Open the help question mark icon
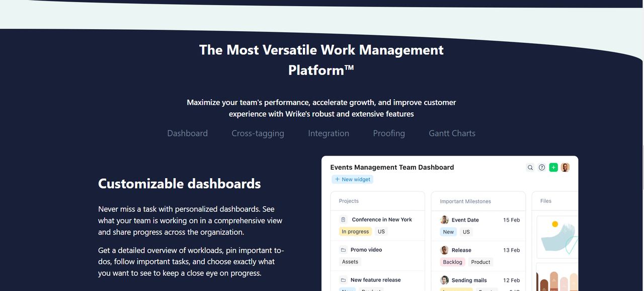 542,168
